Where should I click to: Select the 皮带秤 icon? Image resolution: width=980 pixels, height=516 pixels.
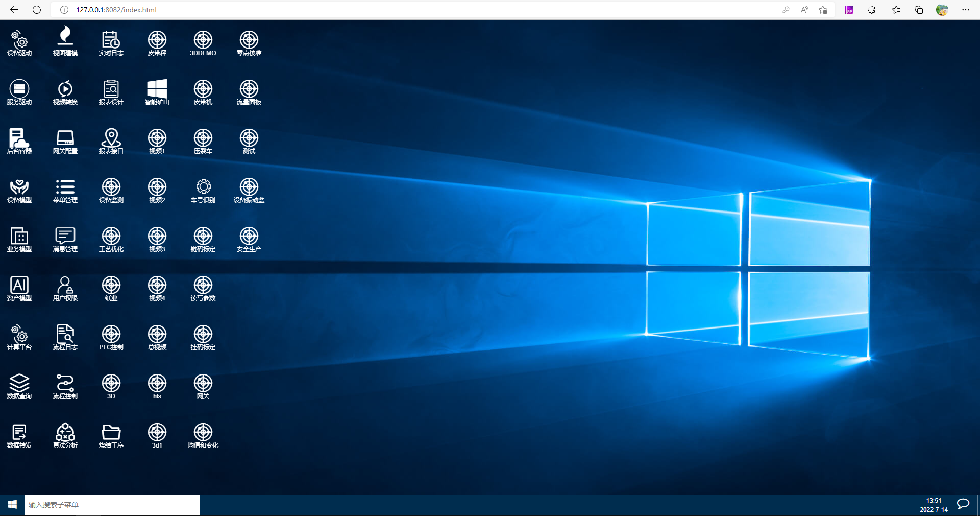click(157, 43)
